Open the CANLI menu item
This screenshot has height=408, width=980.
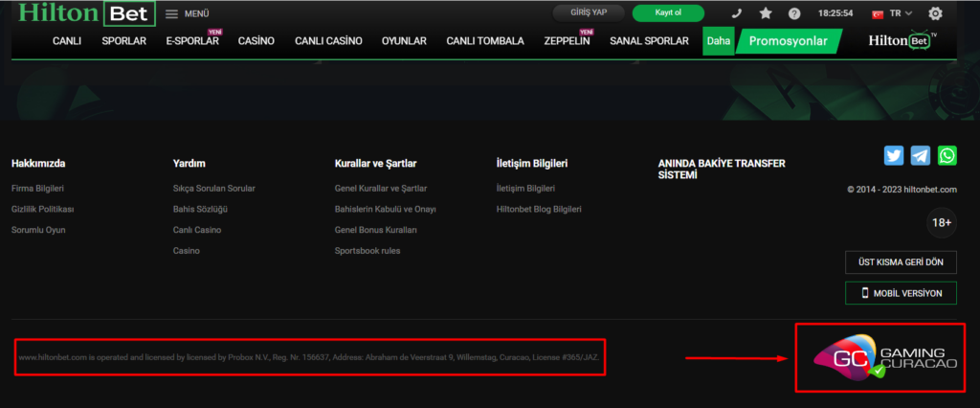[67, 41]
